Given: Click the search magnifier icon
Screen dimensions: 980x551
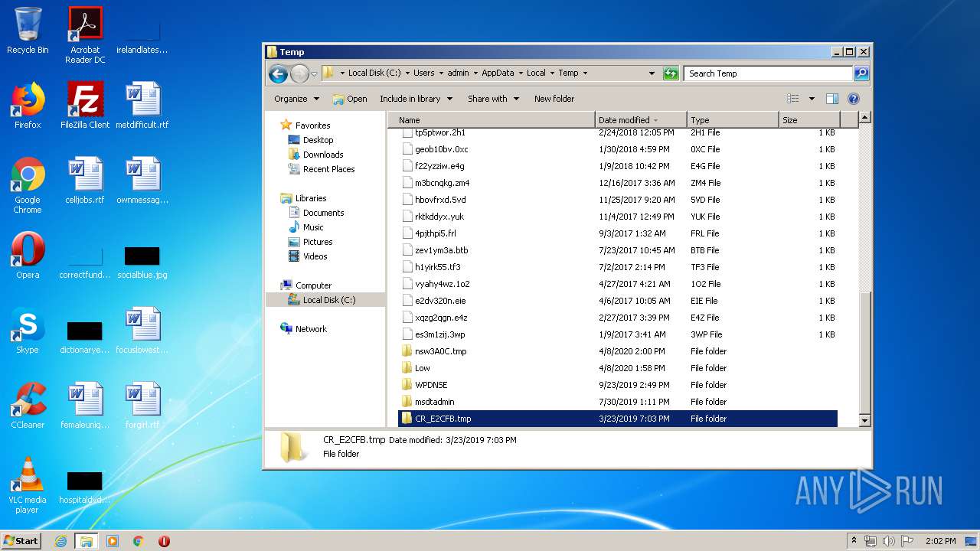Looking at the screenshot, I should (861, 73).
